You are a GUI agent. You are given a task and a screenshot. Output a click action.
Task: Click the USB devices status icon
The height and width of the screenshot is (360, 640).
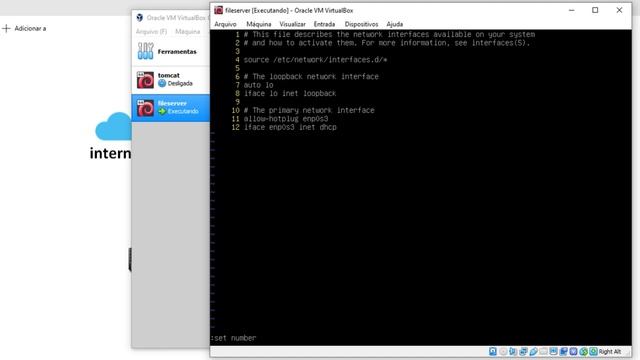point(533,351)
